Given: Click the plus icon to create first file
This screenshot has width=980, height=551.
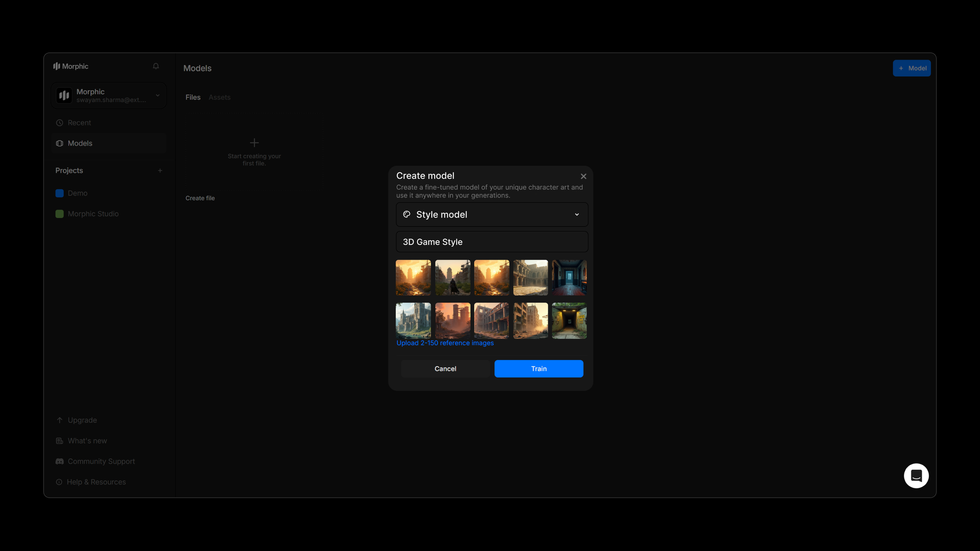Looking at the screenshot, I should (x=254, y=143).
